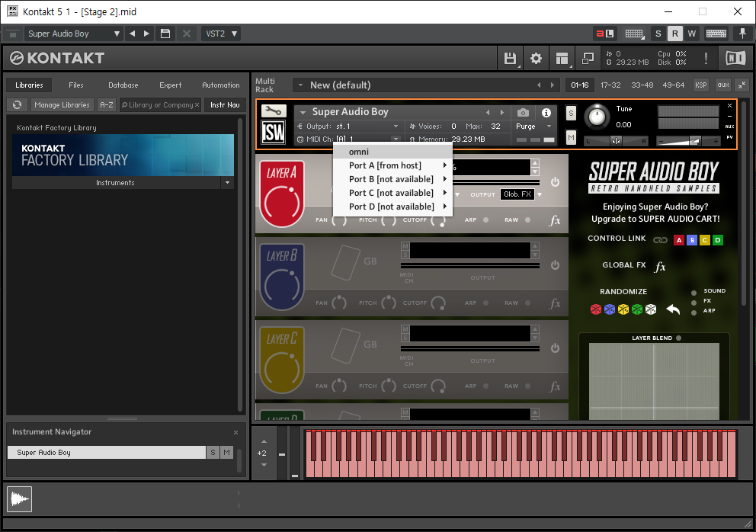The height and width of the screenshot is (532, 756).
Task: Click the red randomize dice
Action: (x=596, y=309)
